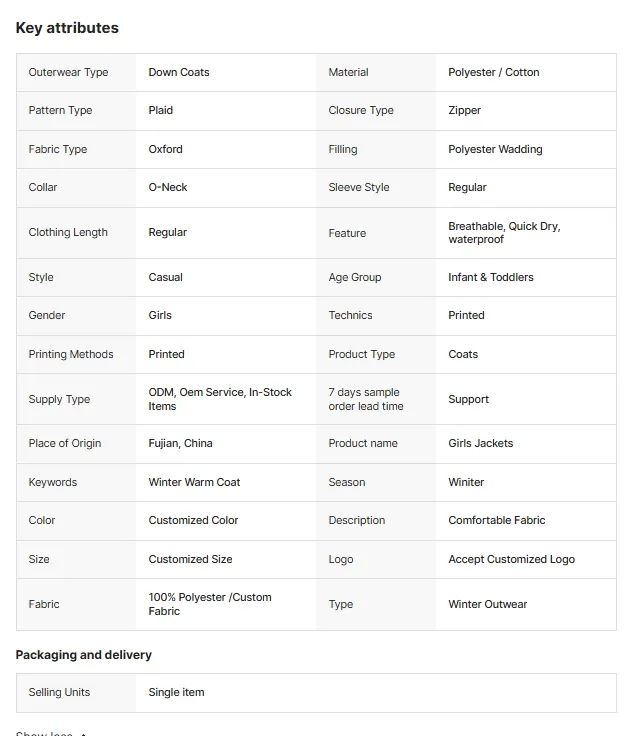Click the 100% Polyester /Custom Fabric value
This screenshot has height=736, width=637.
210,604
